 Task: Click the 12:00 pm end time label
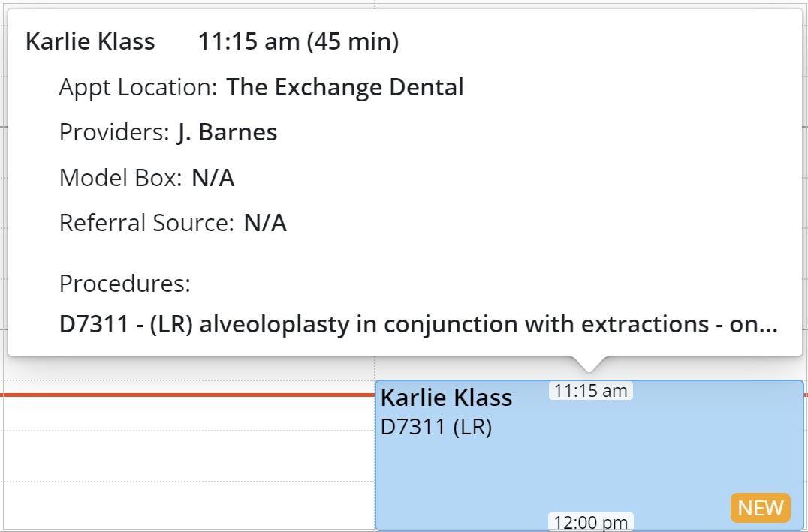coord(590,522)
